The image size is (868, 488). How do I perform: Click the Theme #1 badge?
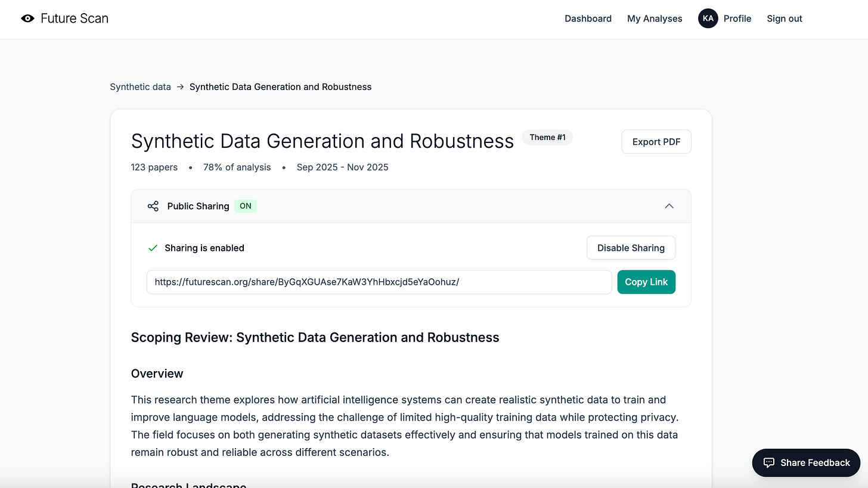[547, 138]
